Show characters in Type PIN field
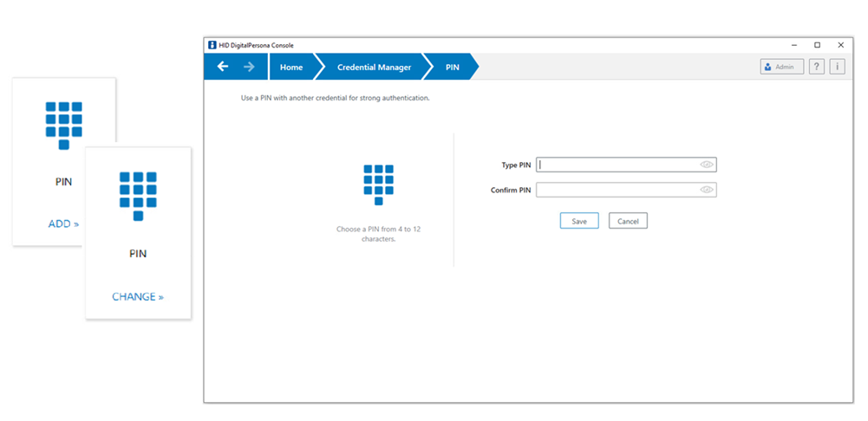Viewport: 868px width, 421px height. [x=707, y=165]
